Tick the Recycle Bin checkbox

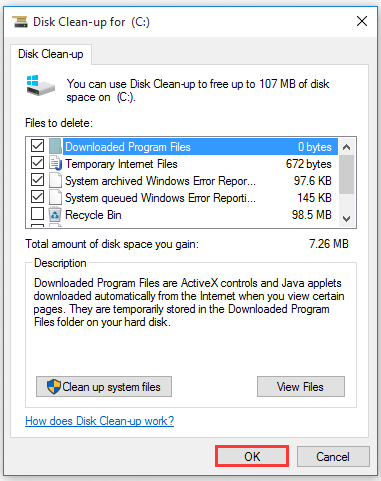point(37,214)
